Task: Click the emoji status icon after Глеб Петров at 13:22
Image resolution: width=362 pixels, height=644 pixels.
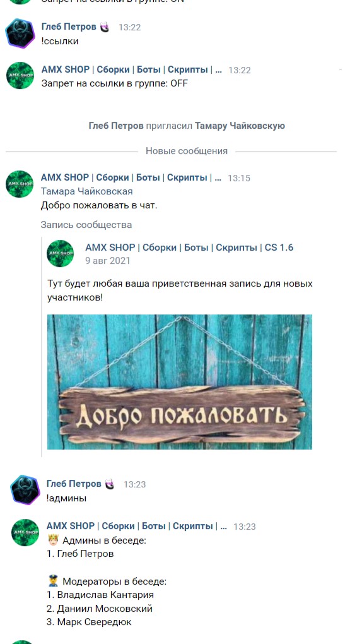Action: (105, 27)
